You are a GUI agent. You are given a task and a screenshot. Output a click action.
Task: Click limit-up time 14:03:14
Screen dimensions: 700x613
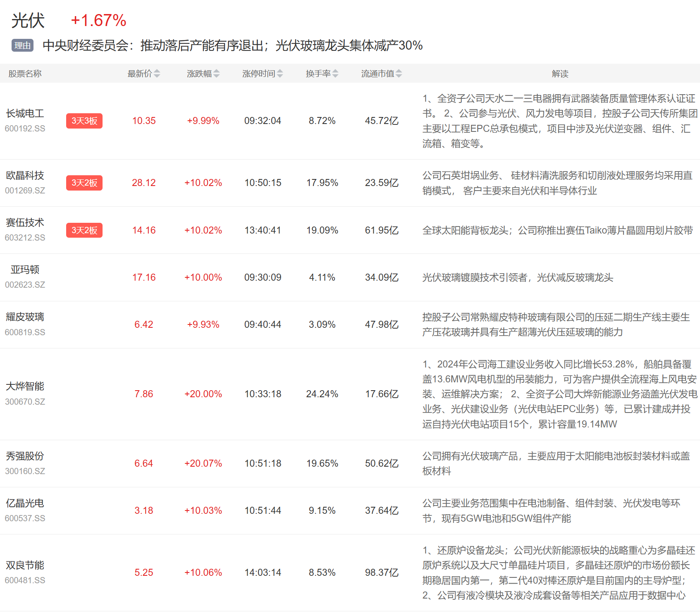pos(263,572)
